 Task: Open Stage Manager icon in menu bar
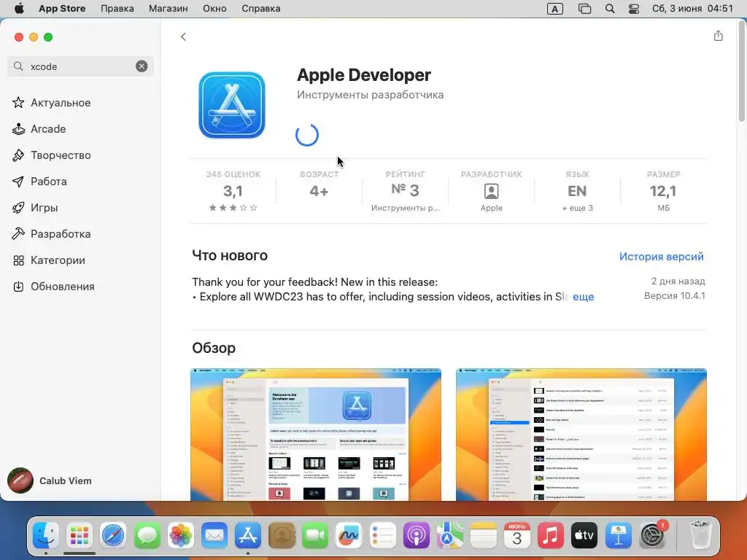tap(584, 9)
